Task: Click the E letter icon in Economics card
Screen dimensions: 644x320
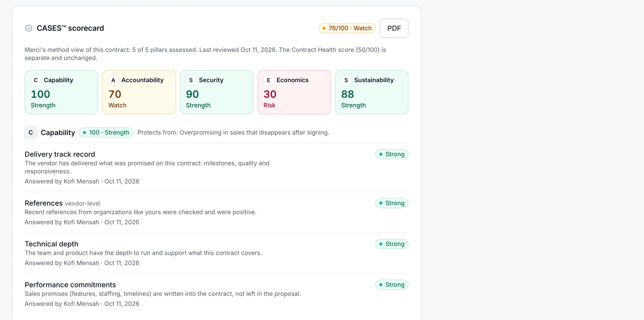Action: 268,80
